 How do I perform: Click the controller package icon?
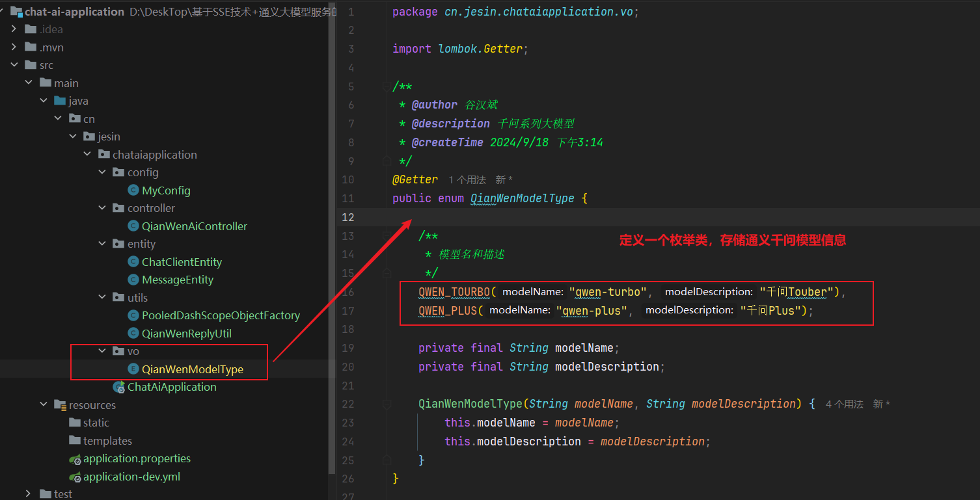coord(118,208)
